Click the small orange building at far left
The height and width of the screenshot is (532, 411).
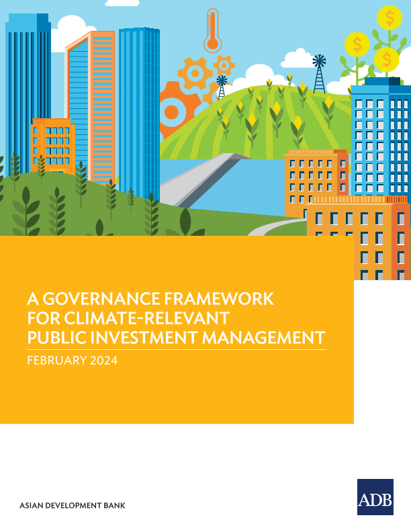click(52, 144)
